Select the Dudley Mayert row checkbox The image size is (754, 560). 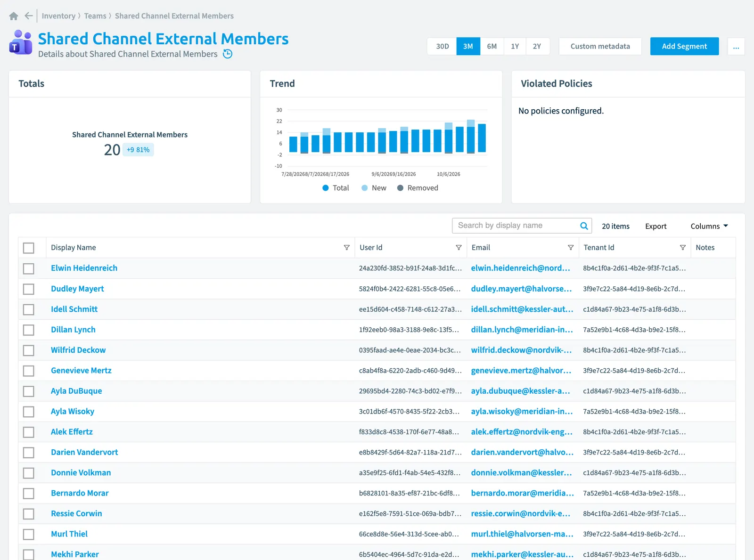(29, 289)
